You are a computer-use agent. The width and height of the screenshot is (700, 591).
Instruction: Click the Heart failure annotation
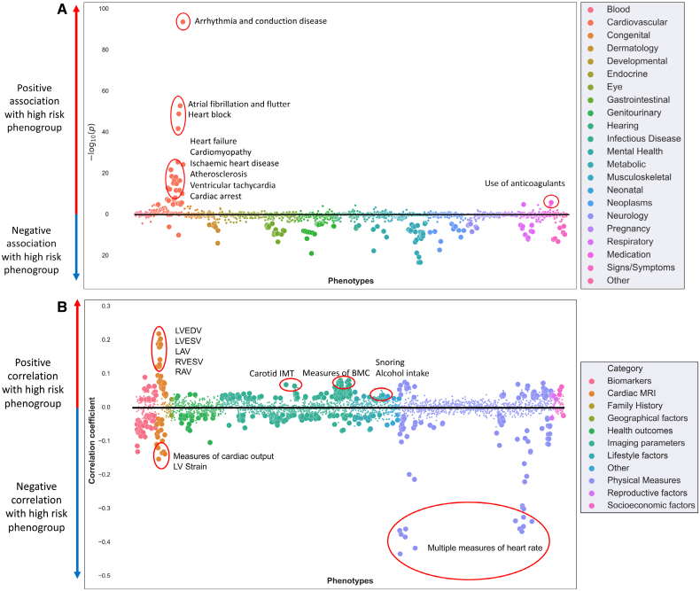[214, 141]
